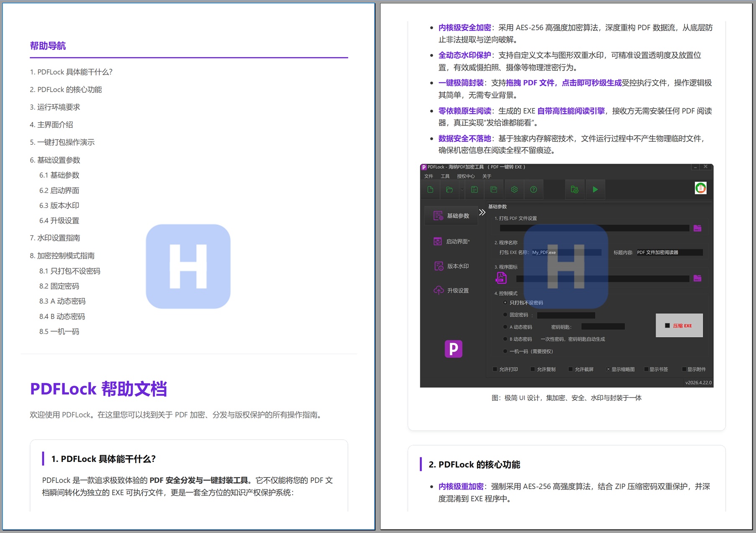The height and width of the screenshot is (533, 756).
Task: Select 升级设置 cloud item in PDFLock sidebar
Action: (451, 290)
